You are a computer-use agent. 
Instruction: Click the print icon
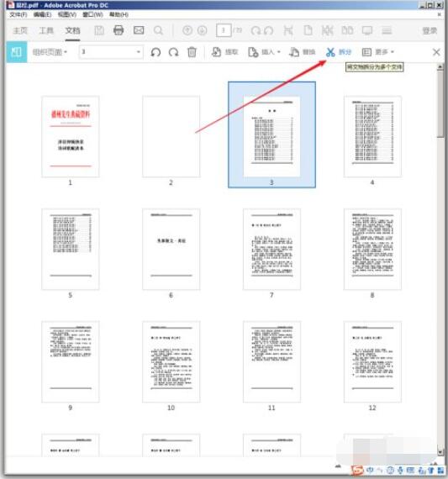click(119, 30)
